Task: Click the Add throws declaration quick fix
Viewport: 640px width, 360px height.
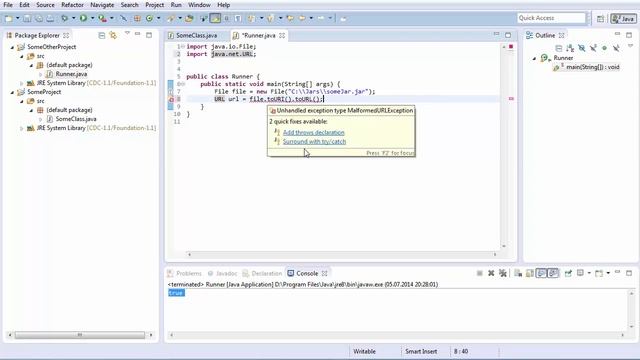Action: click(313, 132)
